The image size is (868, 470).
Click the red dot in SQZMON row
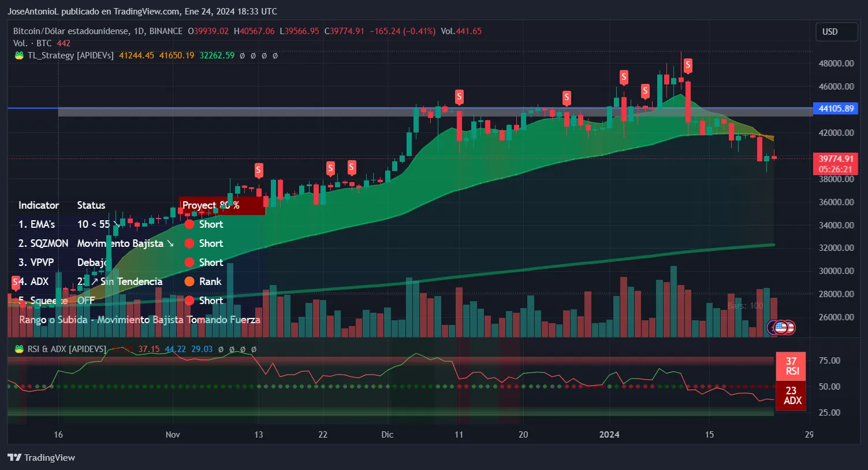click(189, 243)
